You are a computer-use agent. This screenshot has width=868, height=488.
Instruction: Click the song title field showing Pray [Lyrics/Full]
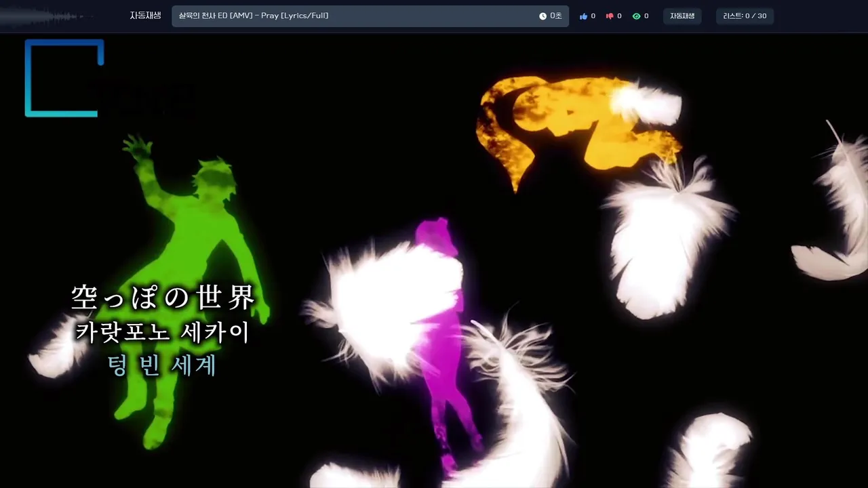click(370, 16)
